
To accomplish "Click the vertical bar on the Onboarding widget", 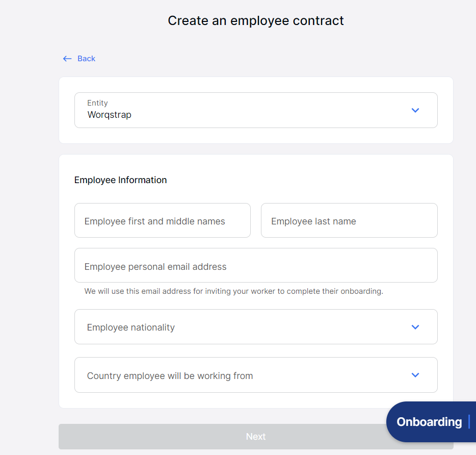I will pos(469,422).
